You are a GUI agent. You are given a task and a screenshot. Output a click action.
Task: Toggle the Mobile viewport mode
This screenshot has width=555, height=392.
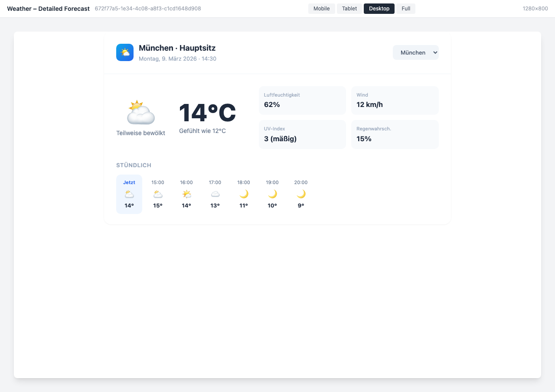(x=321, y=8)
